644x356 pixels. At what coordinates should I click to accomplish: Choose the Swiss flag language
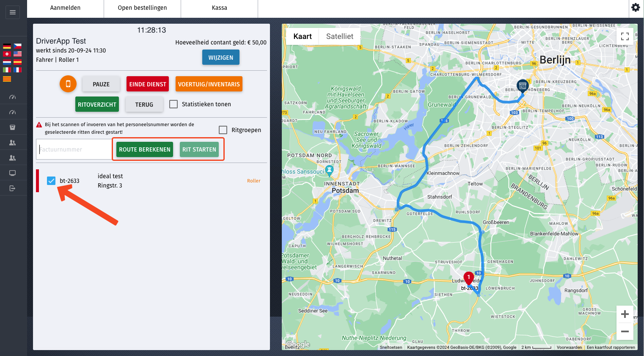[7, 54]
